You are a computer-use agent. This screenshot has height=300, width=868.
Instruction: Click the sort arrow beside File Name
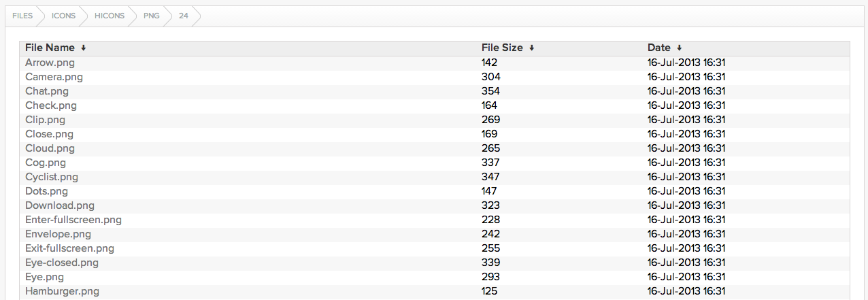(x=83, y=48)
